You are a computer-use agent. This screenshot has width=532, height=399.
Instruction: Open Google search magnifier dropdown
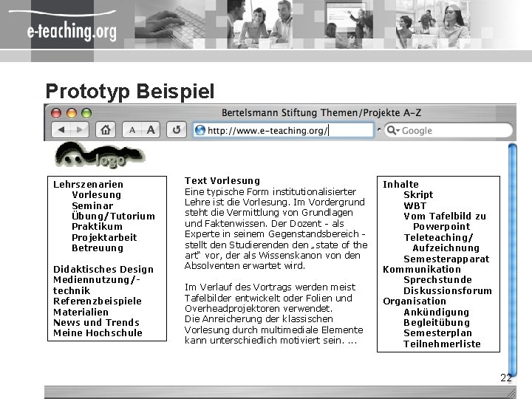coord(393,130)
